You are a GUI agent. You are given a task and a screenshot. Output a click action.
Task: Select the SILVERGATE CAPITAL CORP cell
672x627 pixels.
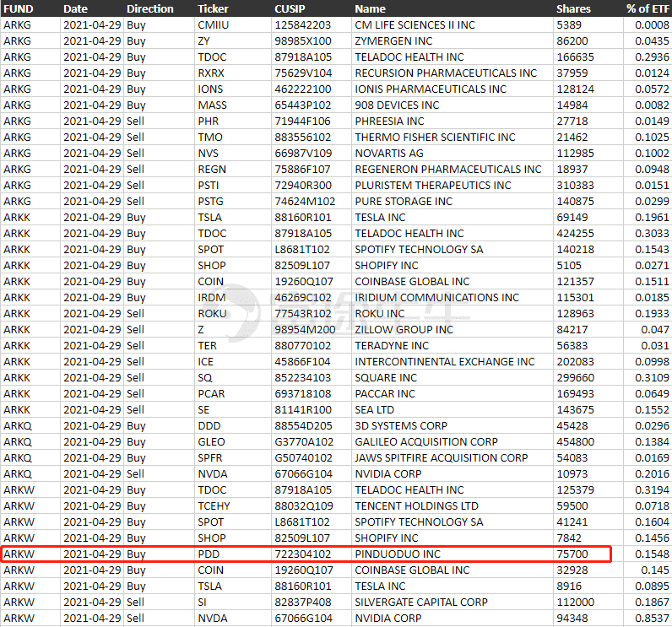point(421,602)
